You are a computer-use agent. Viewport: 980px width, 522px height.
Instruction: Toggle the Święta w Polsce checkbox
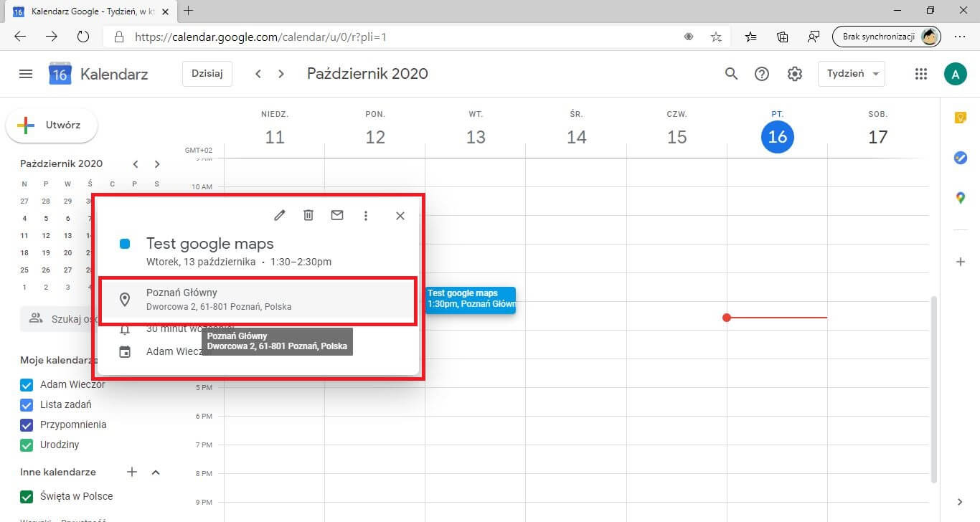coord(27,496)
